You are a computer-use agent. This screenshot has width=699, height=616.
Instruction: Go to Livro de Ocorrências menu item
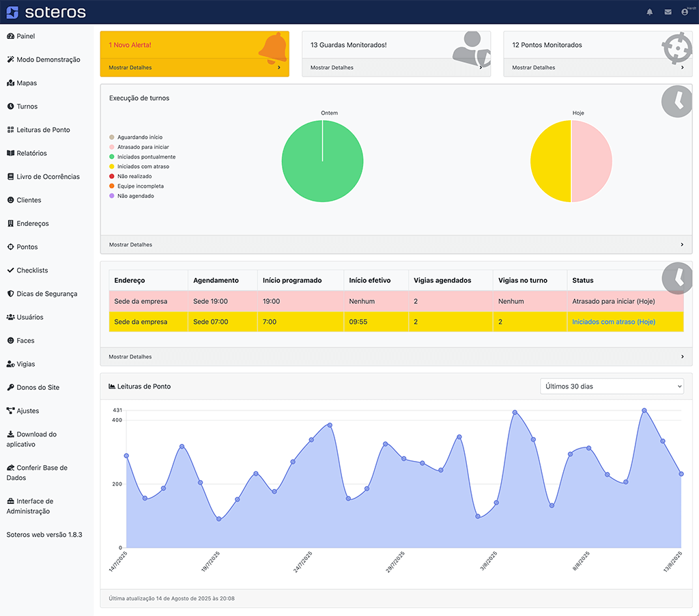(x=48, y=177)
